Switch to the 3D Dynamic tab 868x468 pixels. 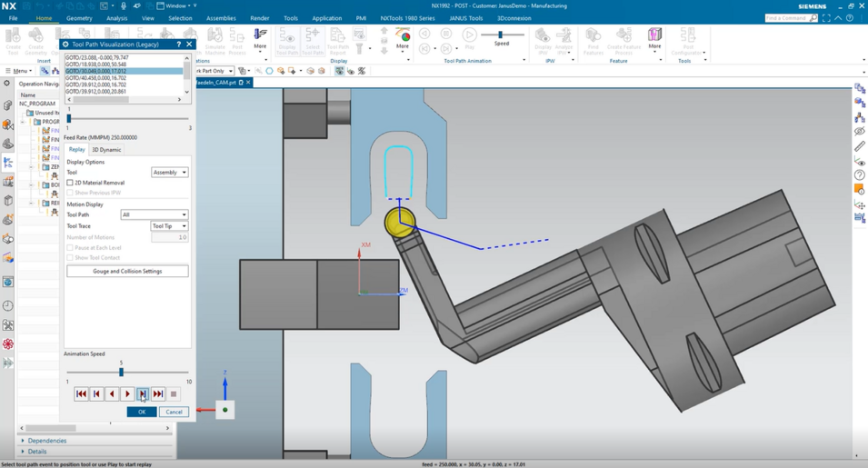(106, 150)
